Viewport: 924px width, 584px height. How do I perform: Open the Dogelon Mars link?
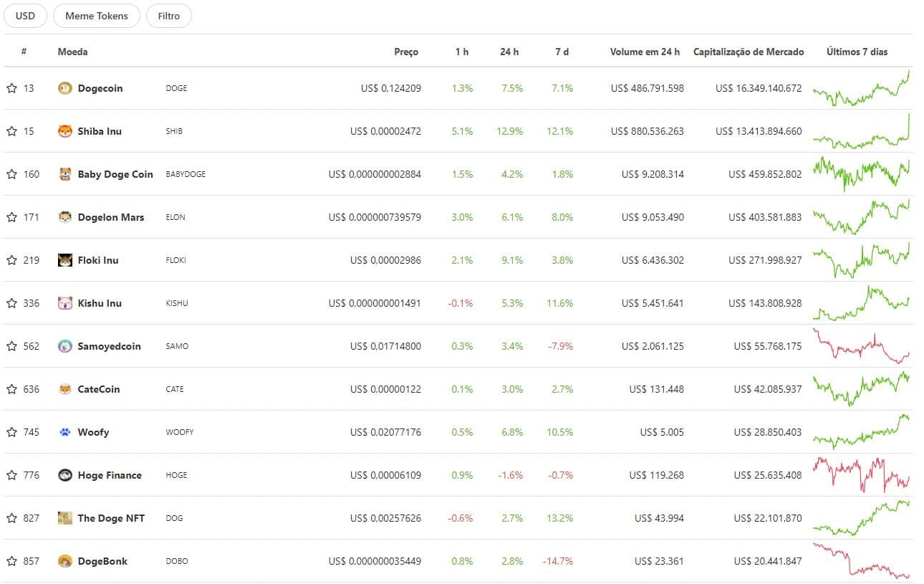(x=111, y=217)
